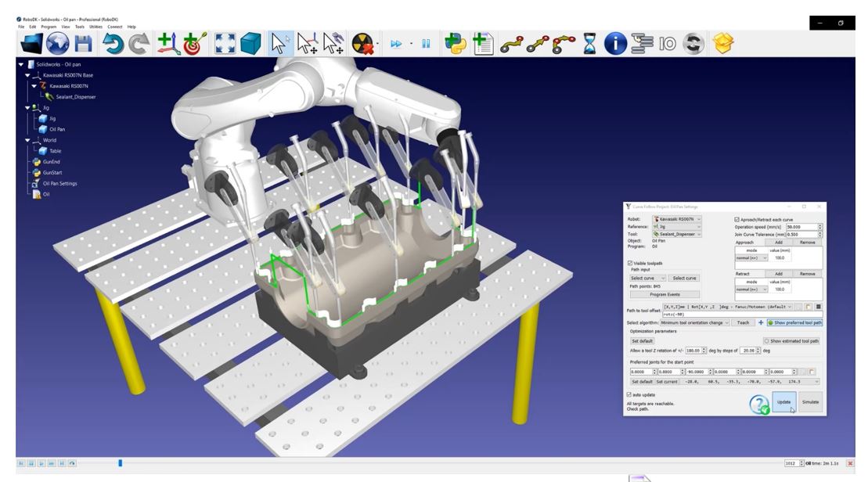Add pause hourglass instruction icon
The height and width of the screenshot is (482, 868).
pos(589,44)
